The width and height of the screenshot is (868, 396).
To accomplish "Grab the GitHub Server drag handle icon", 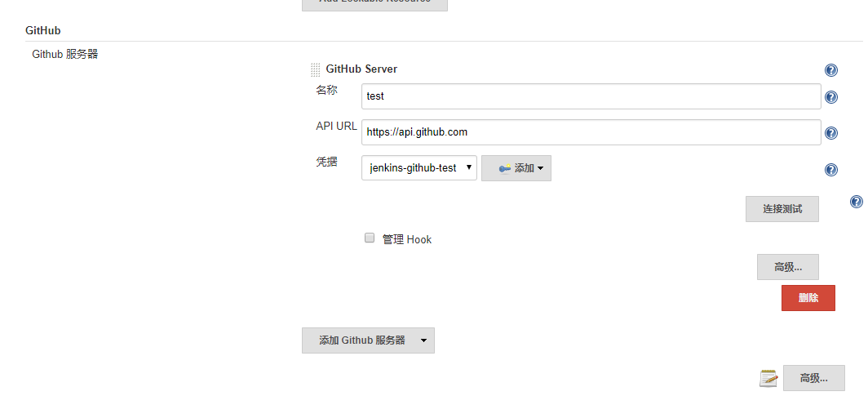I will pyautogui.click(x=315, y=69).
